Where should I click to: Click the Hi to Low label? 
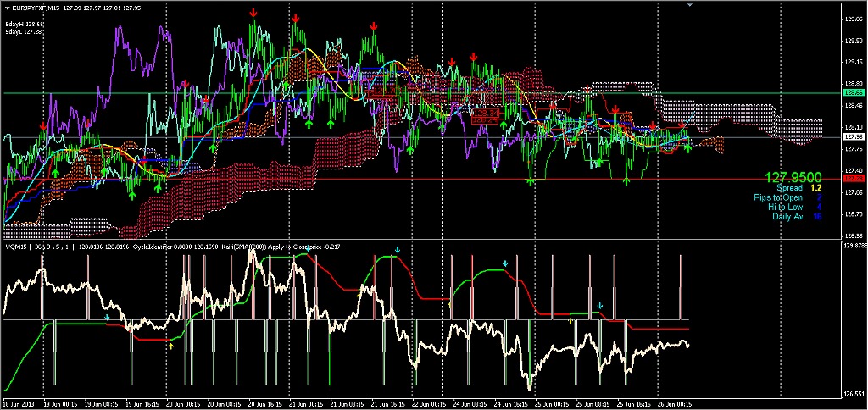point(785,207)
